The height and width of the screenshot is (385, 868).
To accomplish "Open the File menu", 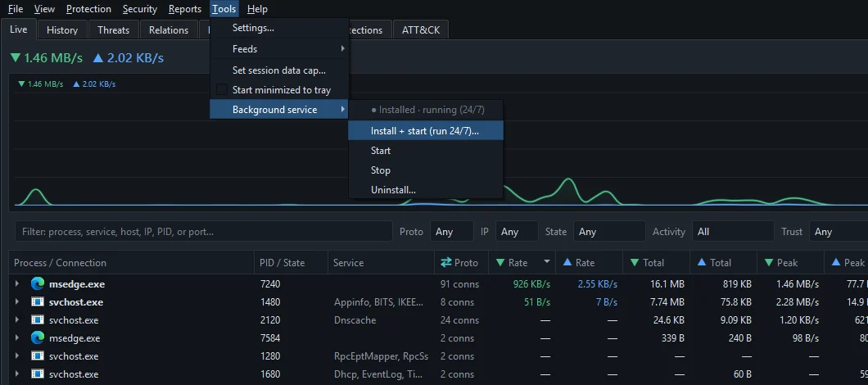I will pyautogui.click(x=16, y=9).
